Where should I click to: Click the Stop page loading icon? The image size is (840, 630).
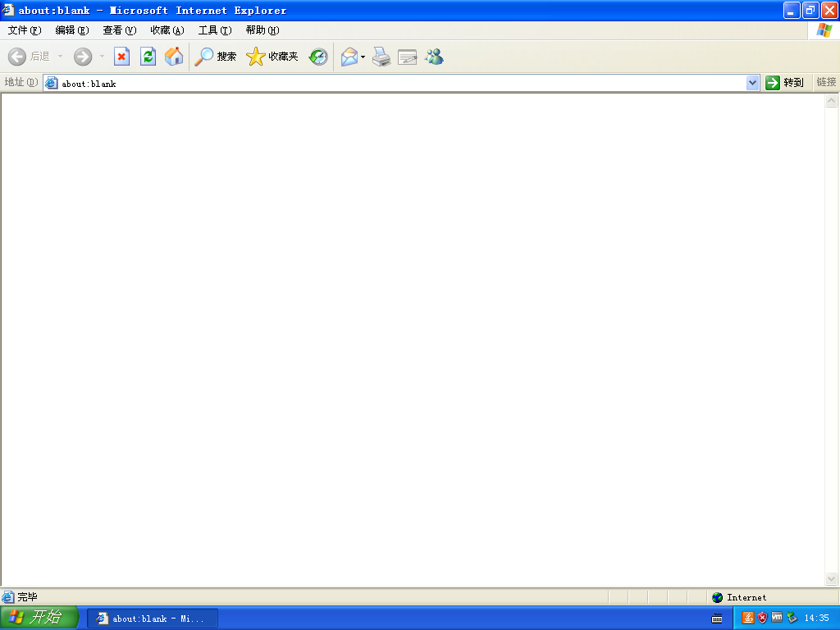click(x=122, y=57)
